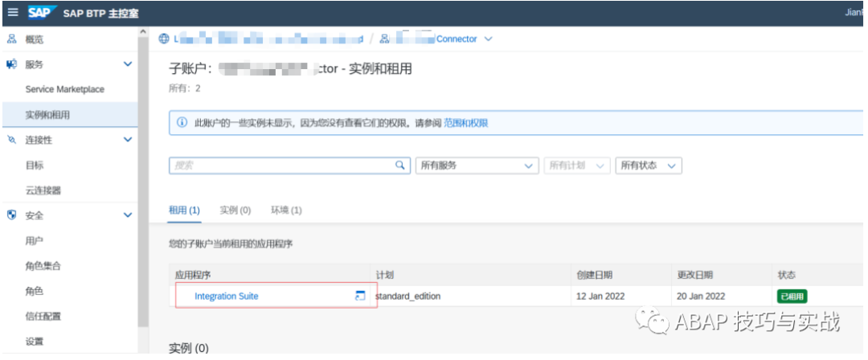The width and height of the screenshot is (868, 360).
Task: Click the 应用程序 column header
Action: click(193, 276)
